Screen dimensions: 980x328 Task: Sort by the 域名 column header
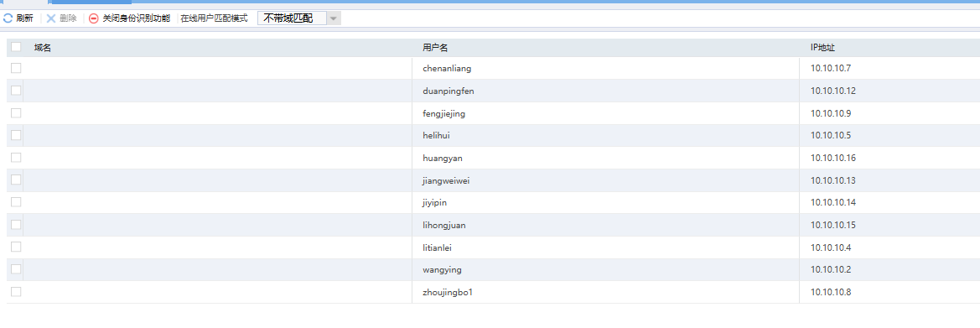43,48
